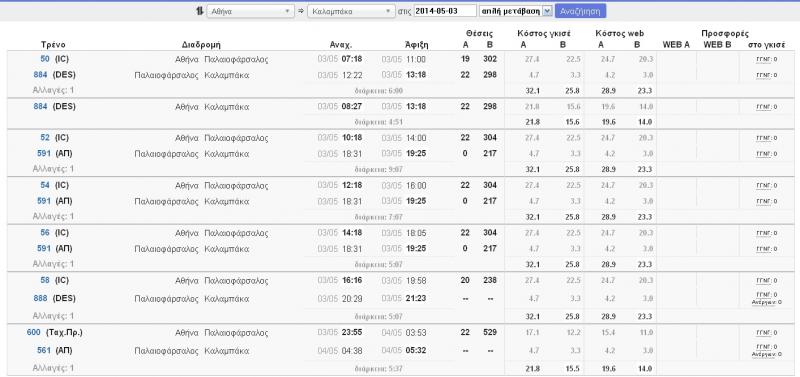
Task: Click duration text διάρκεια: 6:00
Action: [x=379, y=91]
